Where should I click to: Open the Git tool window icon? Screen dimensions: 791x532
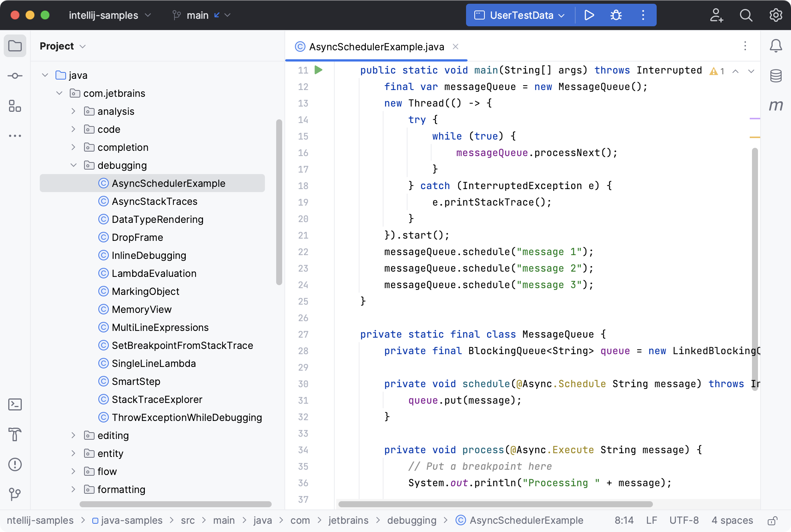click(15, 494)
